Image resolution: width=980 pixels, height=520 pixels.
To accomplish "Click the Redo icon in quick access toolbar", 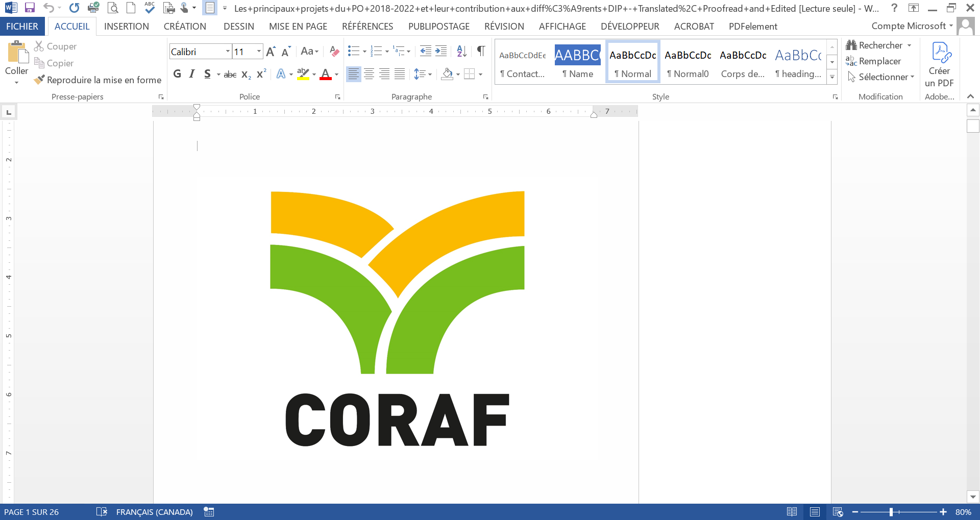I will coord(75,8).
